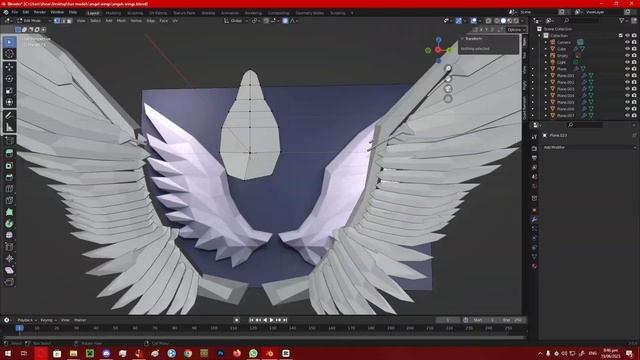Open the Vertex menu
Screen dimensions: 640x360
(136, 20)
